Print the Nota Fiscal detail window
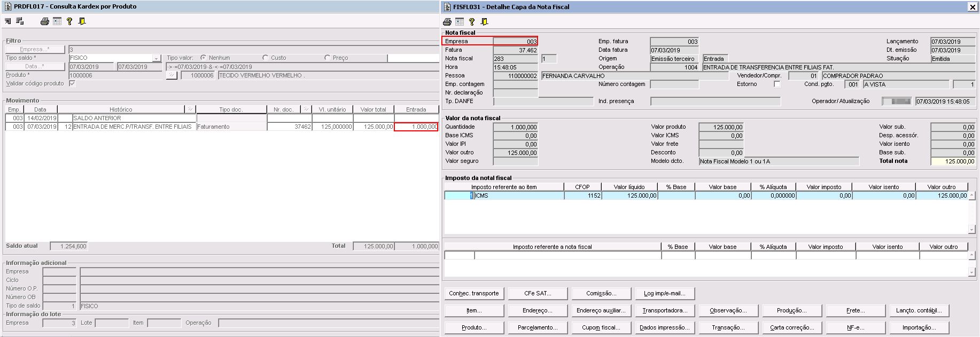Screen dimensions: 980x337 tap(447, 22)
